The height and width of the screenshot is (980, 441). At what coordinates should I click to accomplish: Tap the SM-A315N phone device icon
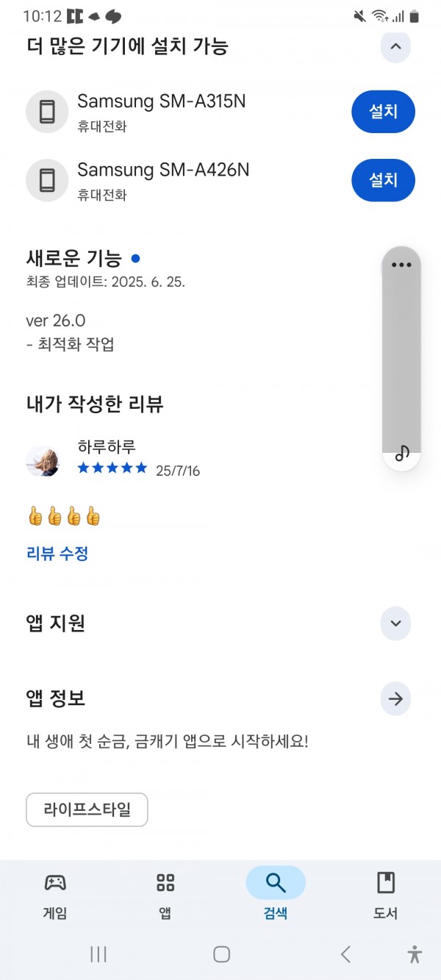[x=47, y=112]
